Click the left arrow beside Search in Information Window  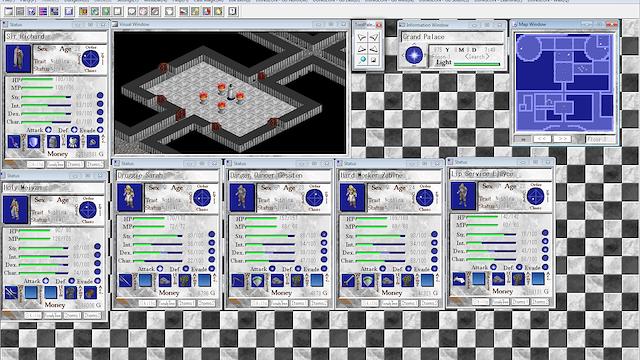click(x=467, y=57)
